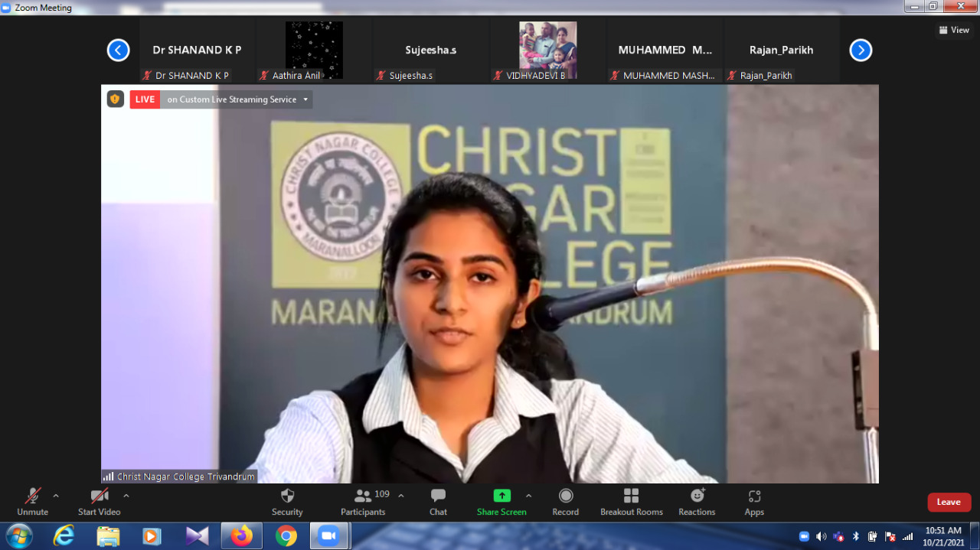This screenshot has height=550, width=980.
Task: Open the Reactions menu
Action: click(697, 501)
